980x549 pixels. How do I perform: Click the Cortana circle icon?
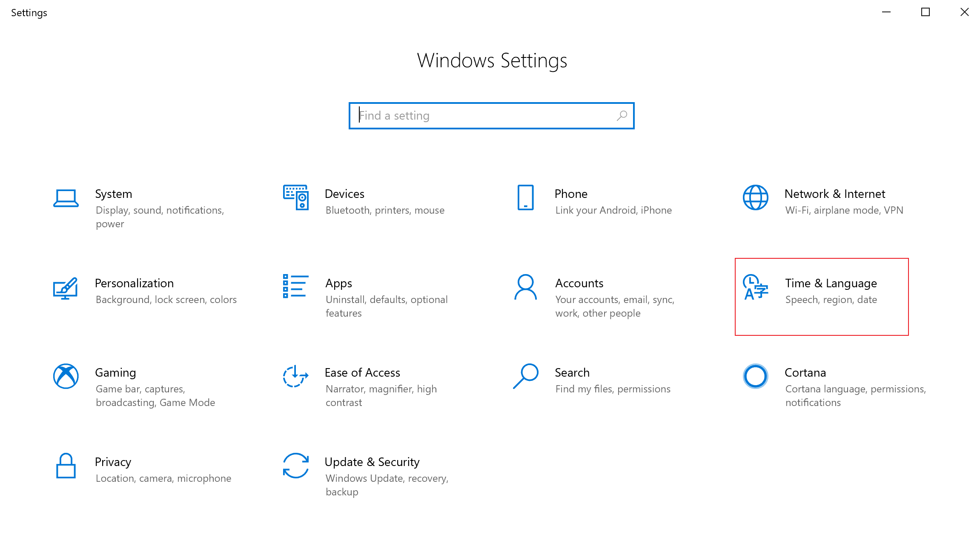[755, 376]
